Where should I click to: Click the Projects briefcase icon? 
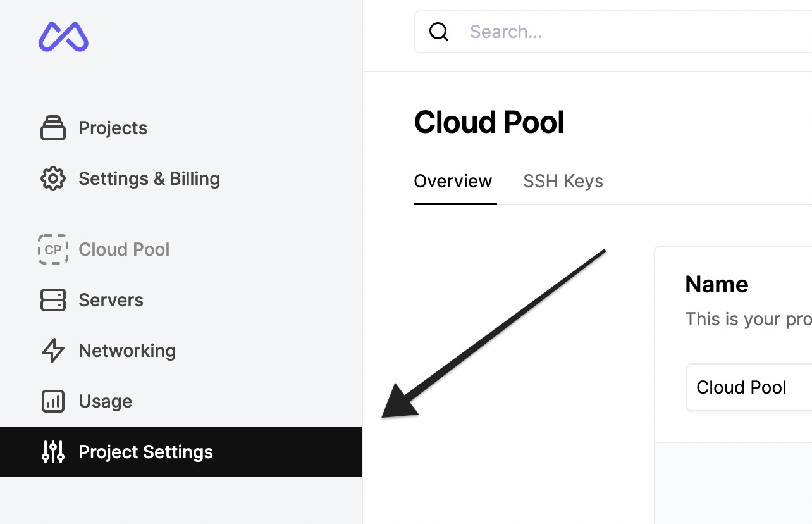coord(53,128)
